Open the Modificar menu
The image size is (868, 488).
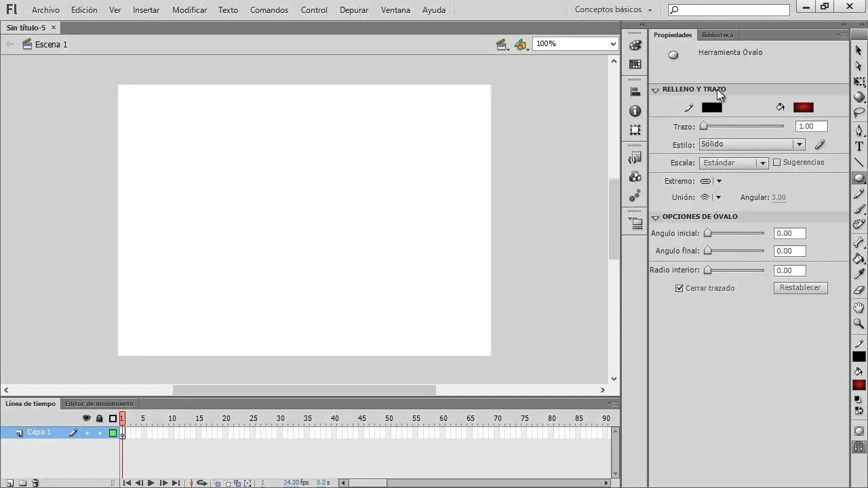click(190, 10)
